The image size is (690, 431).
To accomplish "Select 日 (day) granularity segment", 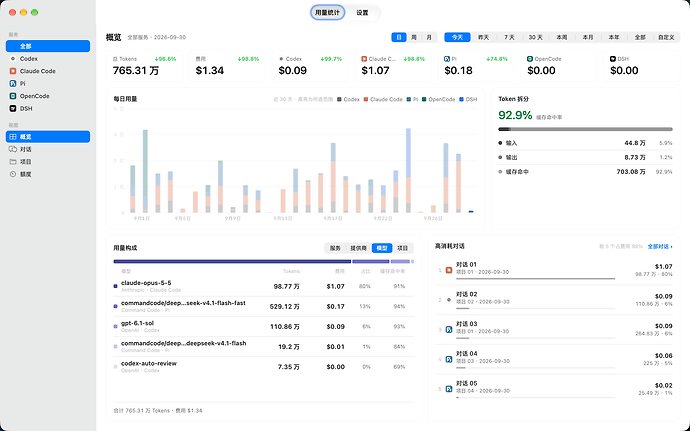I will tap(399, 37).
